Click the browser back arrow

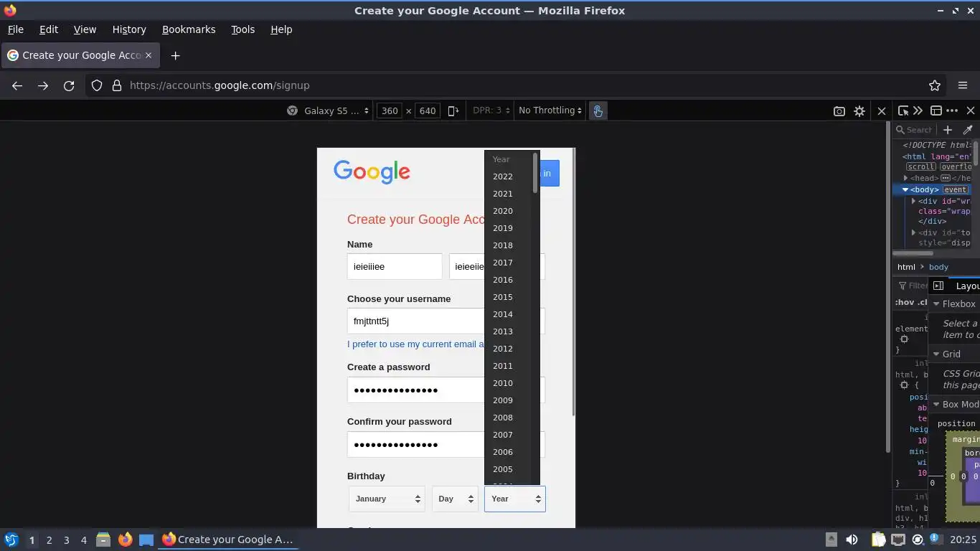tap(17, 85)
